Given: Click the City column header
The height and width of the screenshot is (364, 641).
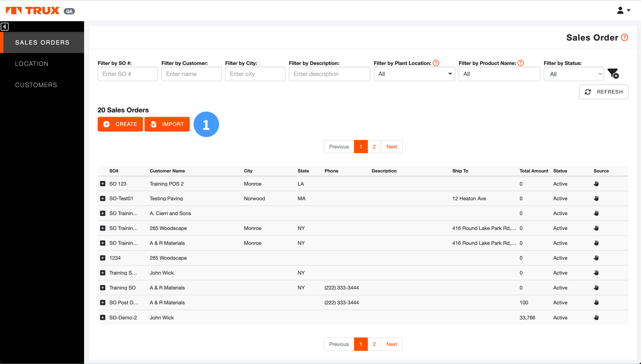Looking at the screenshot, I should 248,171.
